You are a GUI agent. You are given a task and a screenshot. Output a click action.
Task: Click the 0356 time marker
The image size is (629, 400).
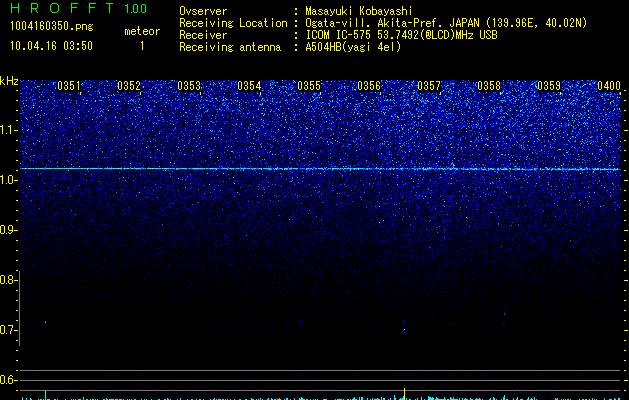(369, 86)
